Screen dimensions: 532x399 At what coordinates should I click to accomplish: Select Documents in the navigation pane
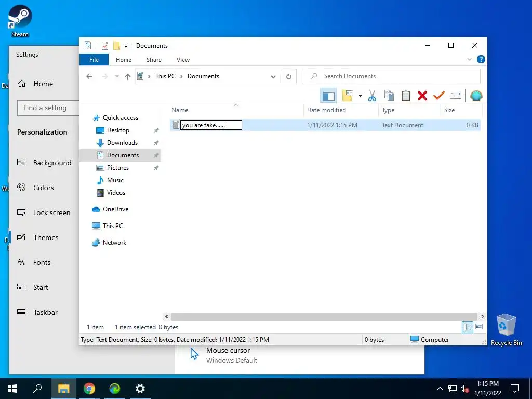click(123, 155)
